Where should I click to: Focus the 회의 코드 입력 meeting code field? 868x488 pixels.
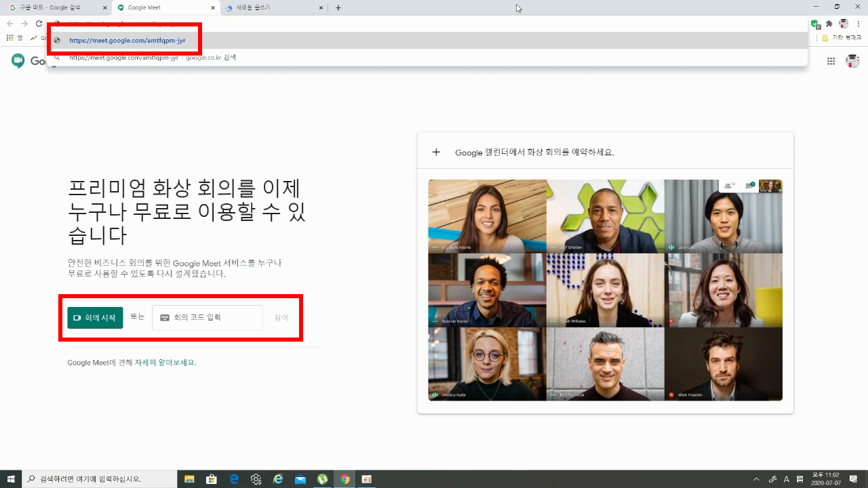(208, 317)
